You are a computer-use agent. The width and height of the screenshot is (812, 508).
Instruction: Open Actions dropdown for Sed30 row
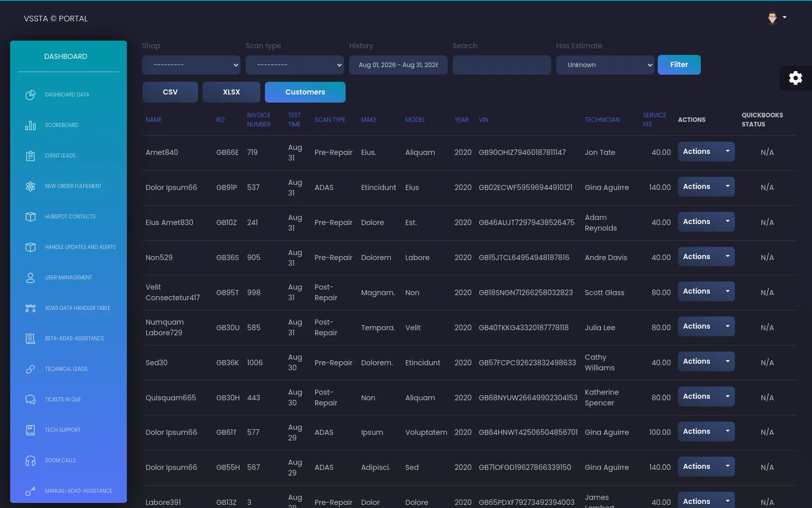[706, 362]
